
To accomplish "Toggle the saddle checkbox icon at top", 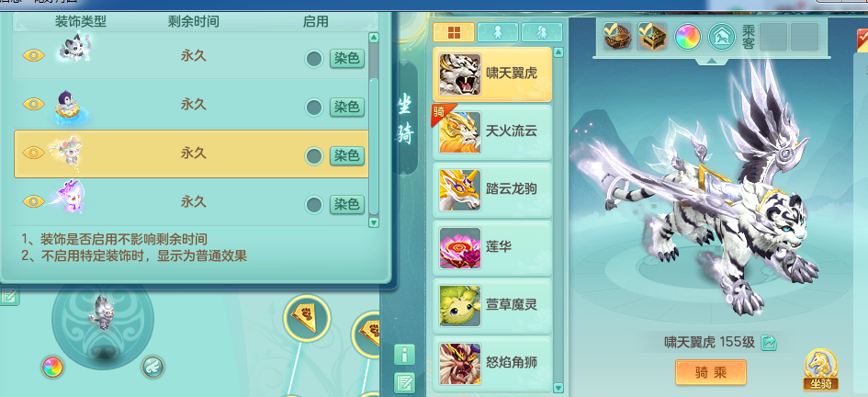I will pos(617,37).
